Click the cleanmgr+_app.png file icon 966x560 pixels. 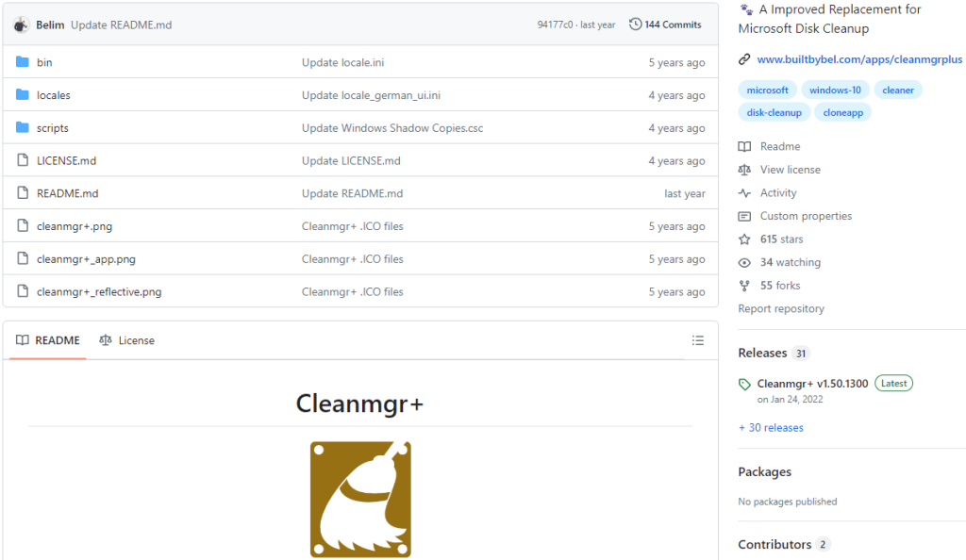click(x=23, y=258)
